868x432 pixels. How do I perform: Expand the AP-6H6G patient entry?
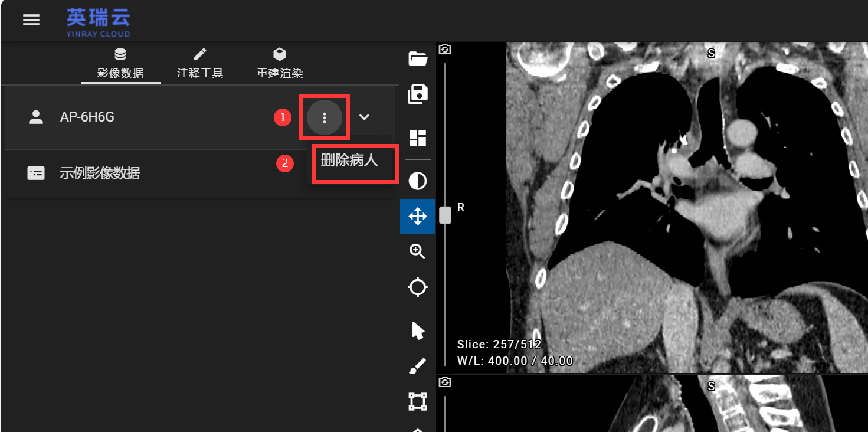[365, 117]
